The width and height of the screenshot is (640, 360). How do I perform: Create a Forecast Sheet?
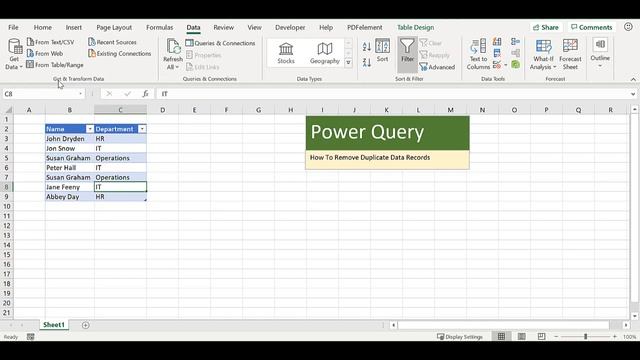(570, 54)
